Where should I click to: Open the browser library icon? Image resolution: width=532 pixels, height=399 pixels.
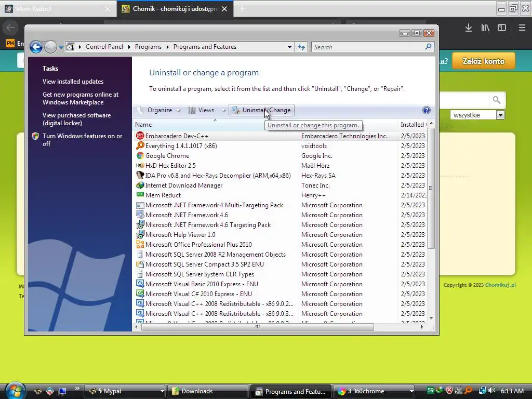click(x=485, y=28)
